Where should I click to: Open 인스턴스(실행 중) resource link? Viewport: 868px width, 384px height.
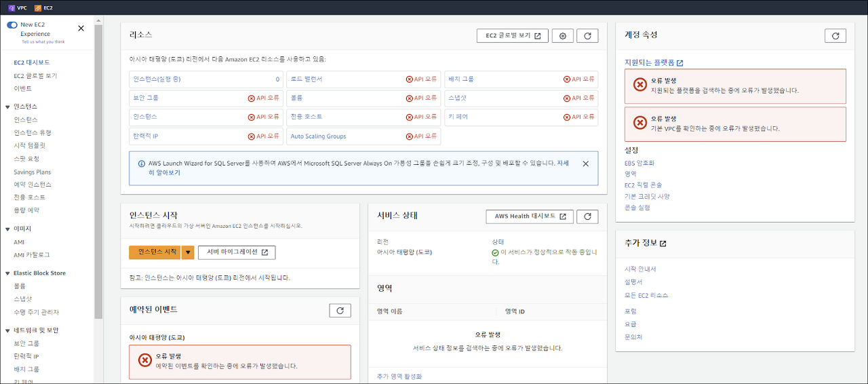(157, 79)
